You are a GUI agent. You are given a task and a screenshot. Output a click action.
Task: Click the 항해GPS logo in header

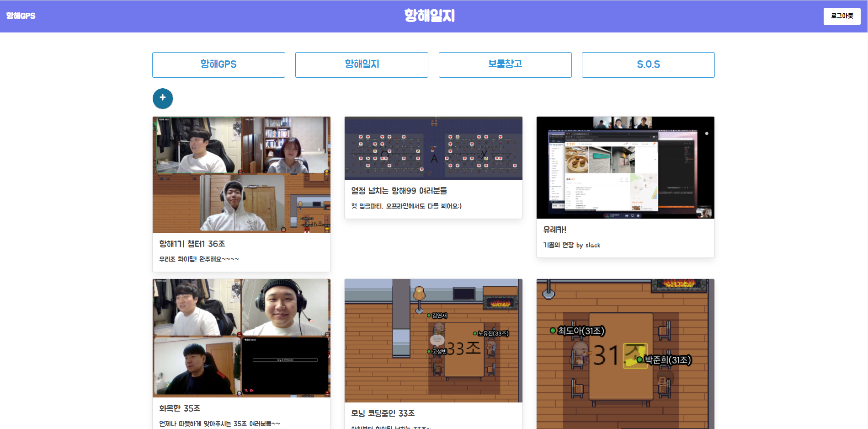pyautogui.click(x=21, y=16)
